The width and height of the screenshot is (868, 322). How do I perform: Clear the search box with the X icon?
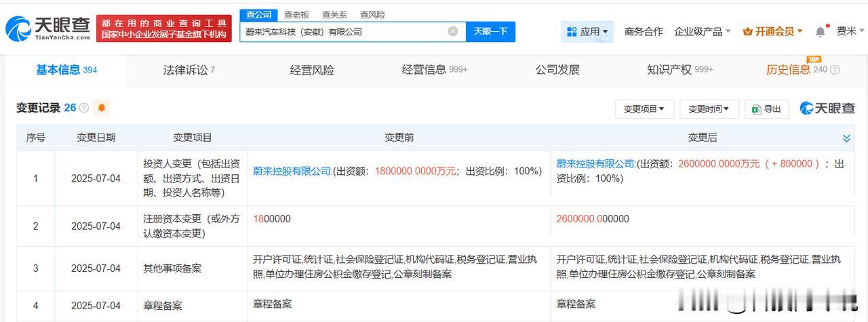pos(453,31)
